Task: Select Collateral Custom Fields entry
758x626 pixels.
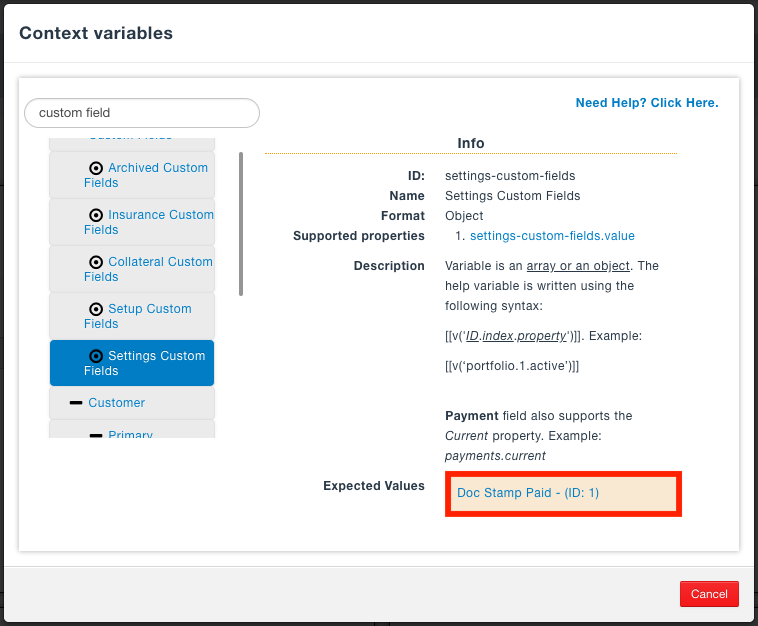Action: [x=132, y=269]
